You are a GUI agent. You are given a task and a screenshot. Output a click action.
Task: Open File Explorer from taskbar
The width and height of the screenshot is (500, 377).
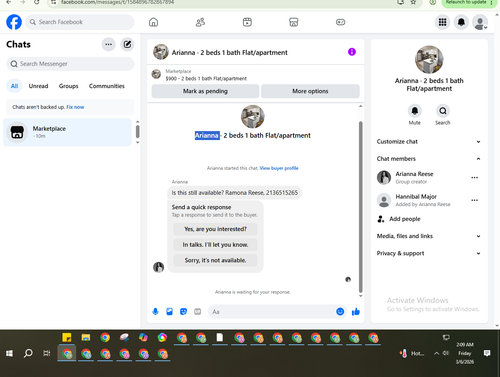(x=86, y=338)
